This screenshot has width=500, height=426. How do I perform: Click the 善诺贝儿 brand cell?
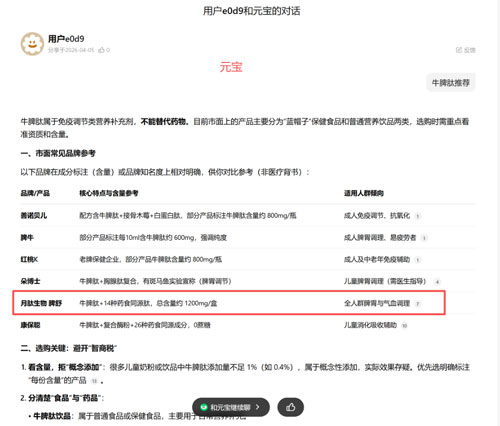(x=34, y=215)
